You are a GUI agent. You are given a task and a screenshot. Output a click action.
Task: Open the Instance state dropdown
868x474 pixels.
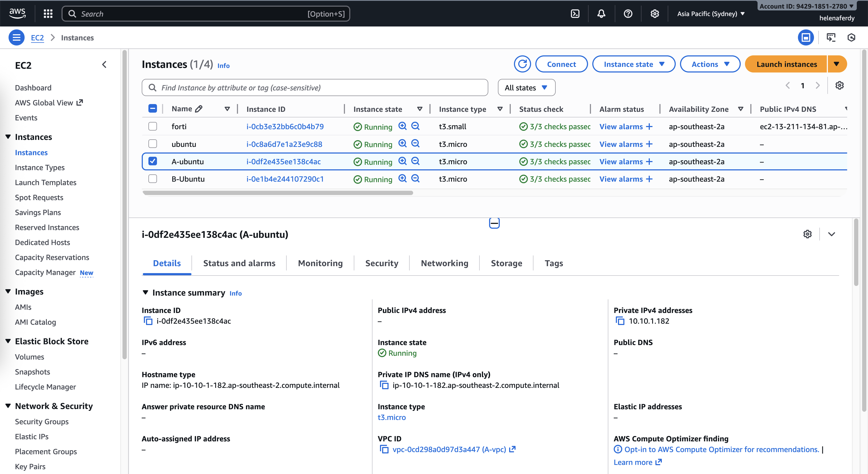point(633,64)
